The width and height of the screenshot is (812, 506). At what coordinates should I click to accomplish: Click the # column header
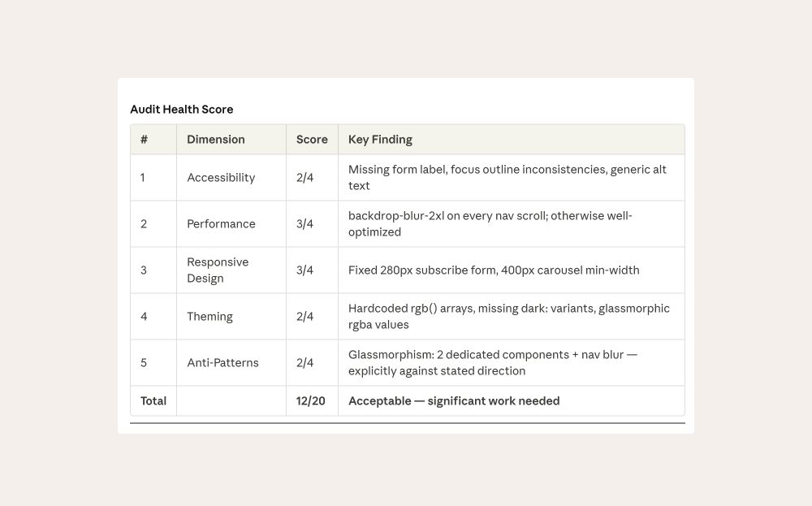[144, 139]
